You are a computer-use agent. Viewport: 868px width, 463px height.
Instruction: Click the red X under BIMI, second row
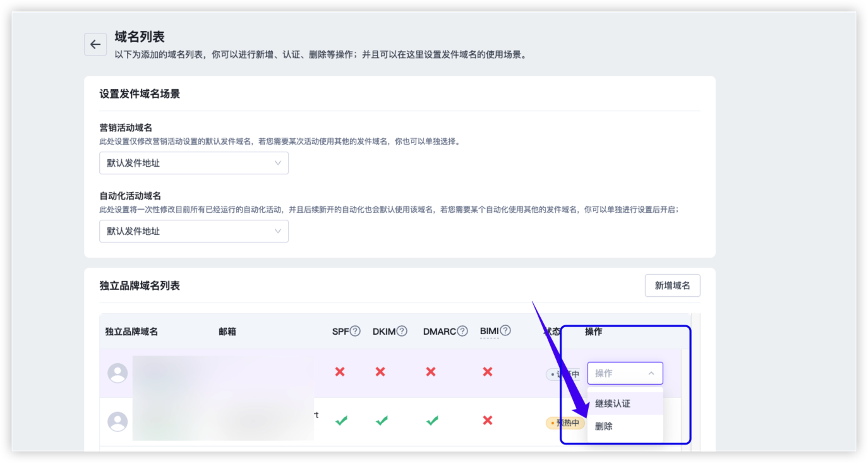point(487,421)
